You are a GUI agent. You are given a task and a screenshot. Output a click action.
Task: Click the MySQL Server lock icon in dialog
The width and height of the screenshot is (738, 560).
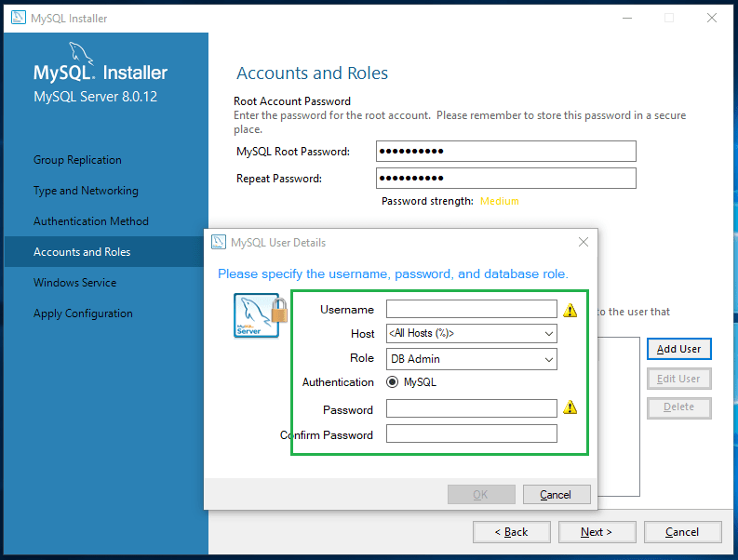pyautogui.click(x=260, y=314)
